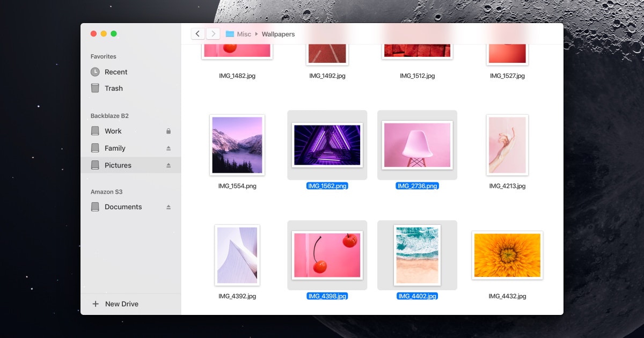644x338 pixels.
Task: Select the Documents drive label
Action: 123,207
